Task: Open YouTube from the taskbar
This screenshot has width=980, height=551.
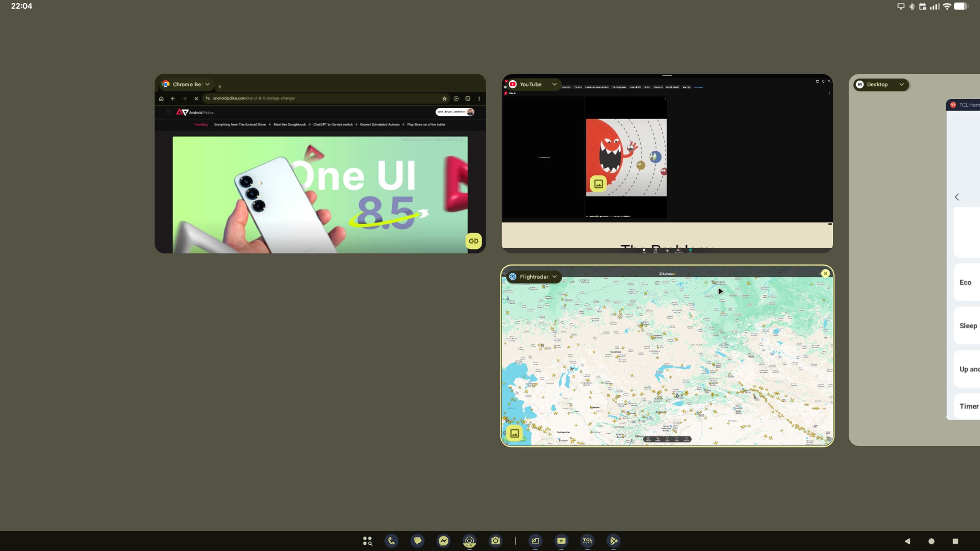Action: click(x=561, y=541)
